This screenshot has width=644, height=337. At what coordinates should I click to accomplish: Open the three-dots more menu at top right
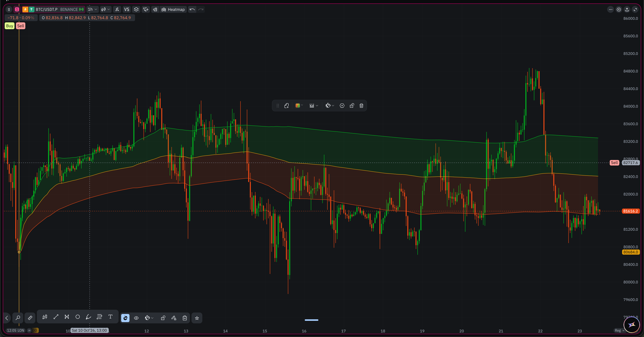click(611, 10)
